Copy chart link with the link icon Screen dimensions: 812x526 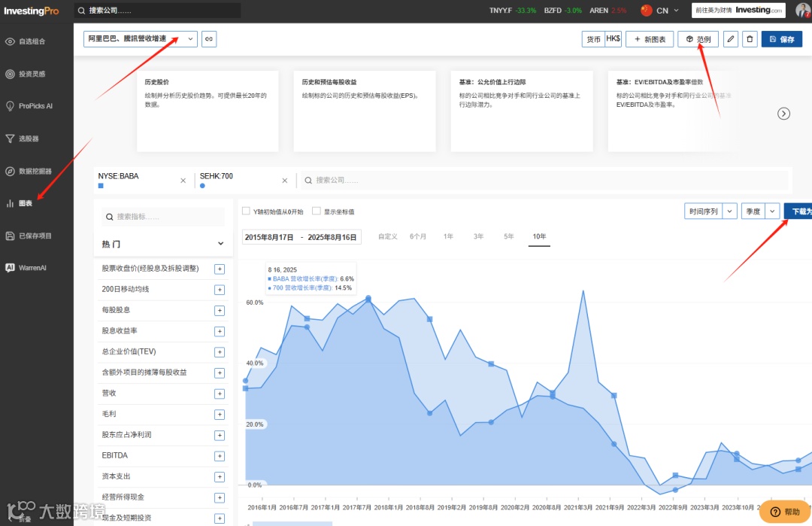pyautogui.click(x=209, y=39)
